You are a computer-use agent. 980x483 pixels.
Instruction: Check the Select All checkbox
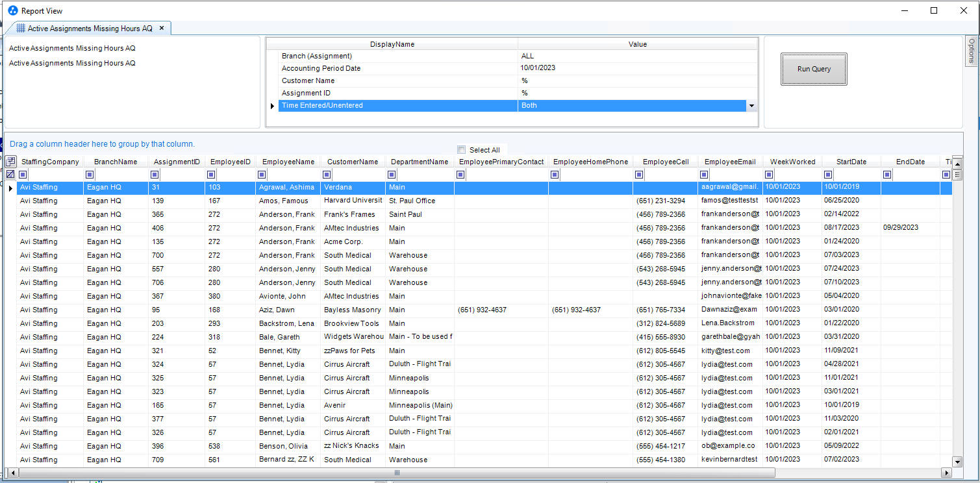(462, 149)
